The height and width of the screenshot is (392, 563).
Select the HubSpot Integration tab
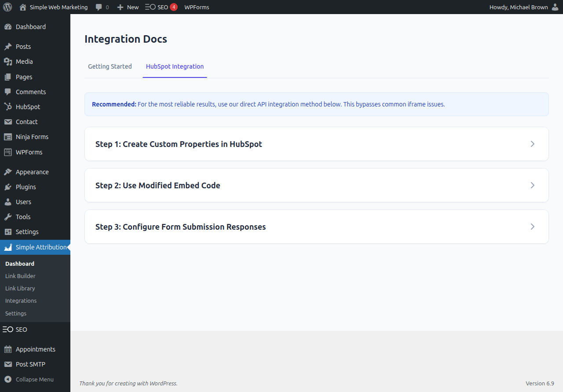(x=175, y=66)
